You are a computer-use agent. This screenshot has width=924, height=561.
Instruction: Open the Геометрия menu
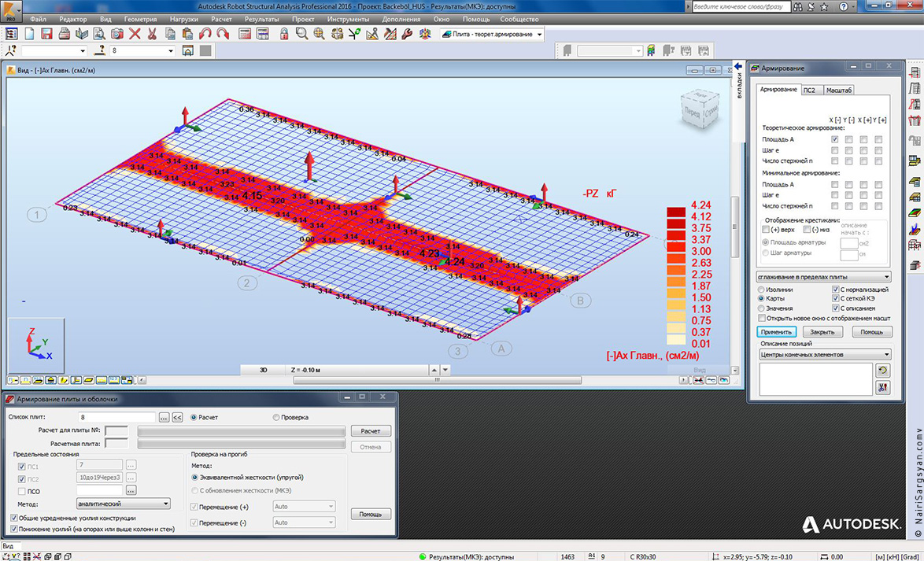click(140, 19)
